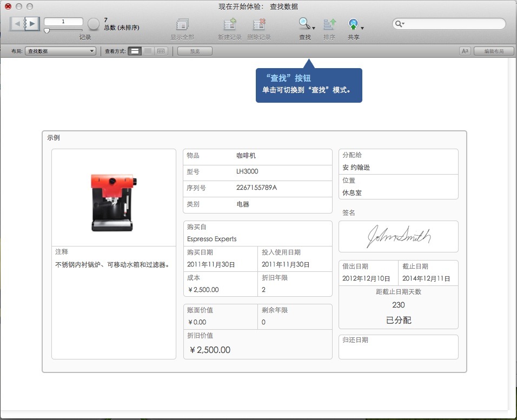This screenshot has width=517, height=420.
Task: Click the 归还日期 (return date) field
Action: 398,351
